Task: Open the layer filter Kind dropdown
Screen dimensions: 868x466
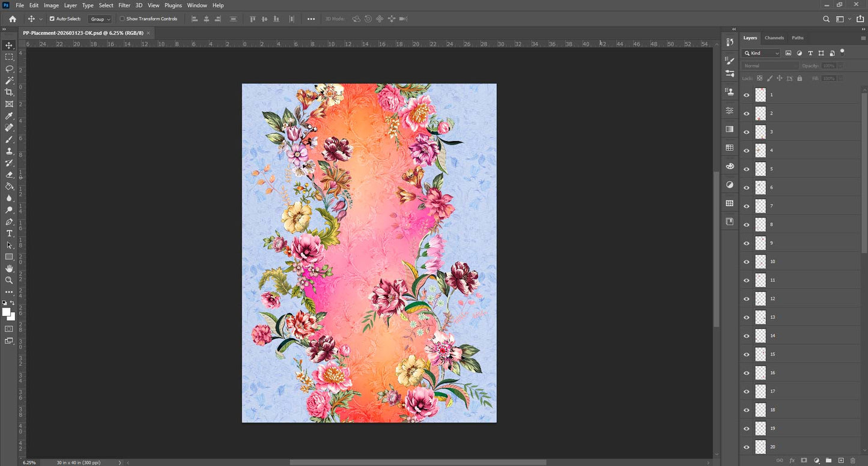Action: (762, 53)
